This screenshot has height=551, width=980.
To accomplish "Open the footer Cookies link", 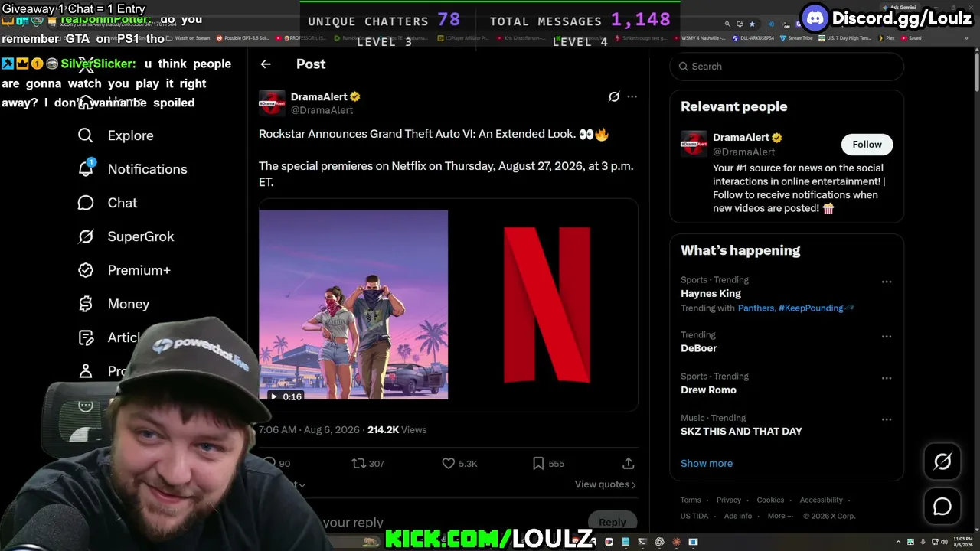I will tap(770, 500).
